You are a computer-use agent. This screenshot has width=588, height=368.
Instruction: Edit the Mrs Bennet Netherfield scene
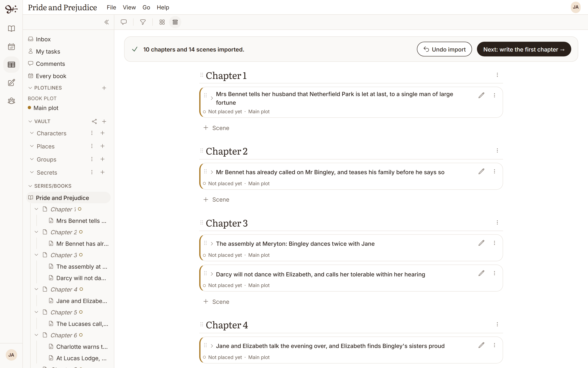tap(481, 95)
